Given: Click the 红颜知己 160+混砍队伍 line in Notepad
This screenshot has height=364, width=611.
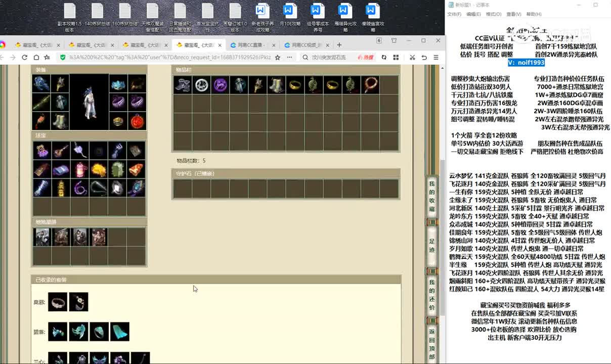Looking at the screenshot, I should pos(527,289).
